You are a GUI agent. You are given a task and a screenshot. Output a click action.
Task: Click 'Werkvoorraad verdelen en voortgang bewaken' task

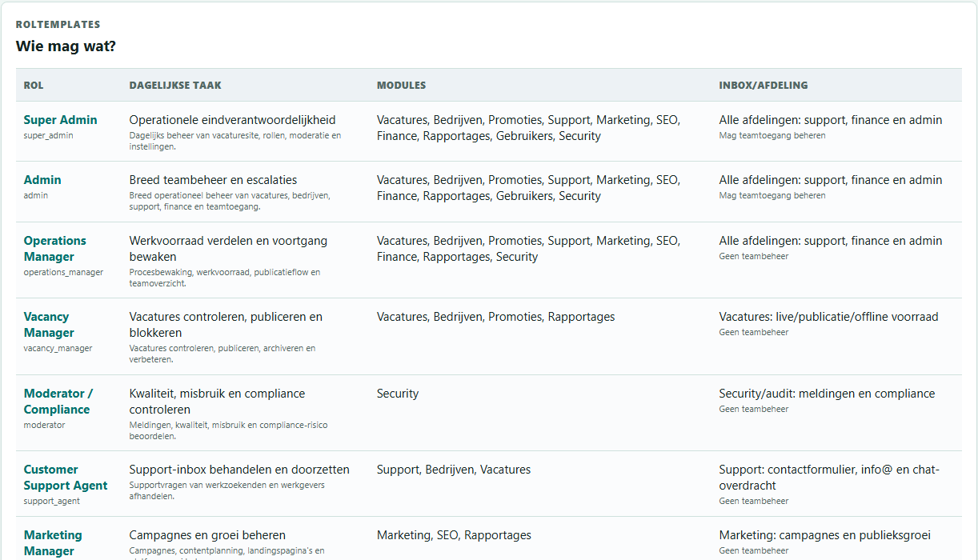pos(228,249)
